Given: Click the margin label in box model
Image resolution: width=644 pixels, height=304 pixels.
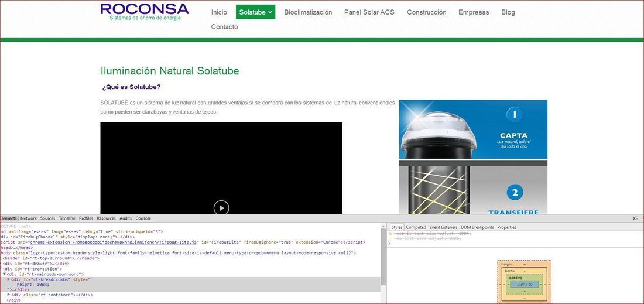Looking at the screenshot, I should pyautogui.click(x=506, y=264).
